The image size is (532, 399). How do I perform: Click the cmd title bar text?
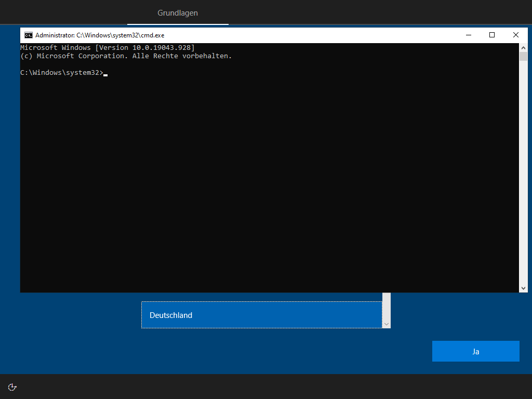pyautogui.click(x=100, y=35)
